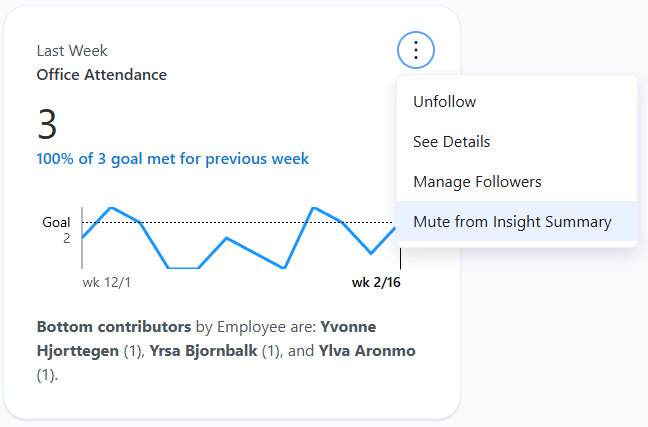The image size is (648, 427).
Task: Click the wk 2/16 axis label
Action: (376, 283)
